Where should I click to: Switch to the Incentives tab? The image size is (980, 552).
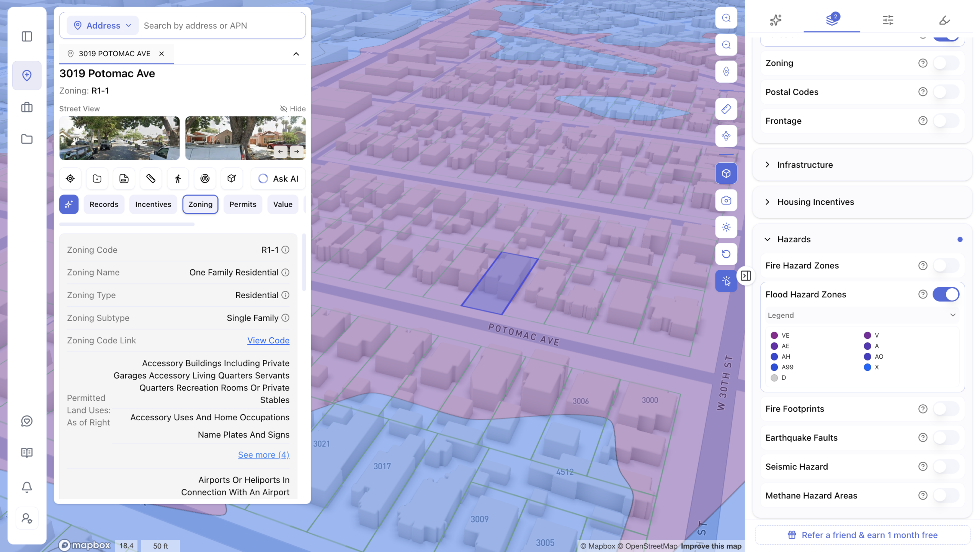click(153, 204)
